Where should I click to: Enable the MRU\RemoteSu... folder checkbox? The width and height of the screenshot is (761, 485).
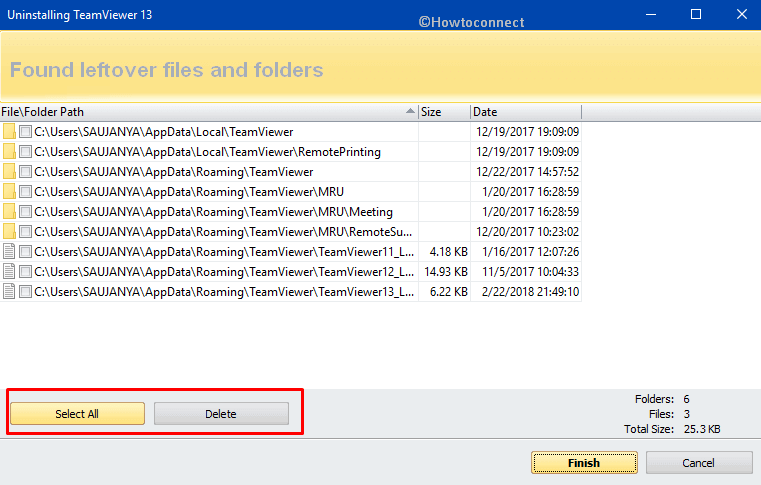(25, 232)
